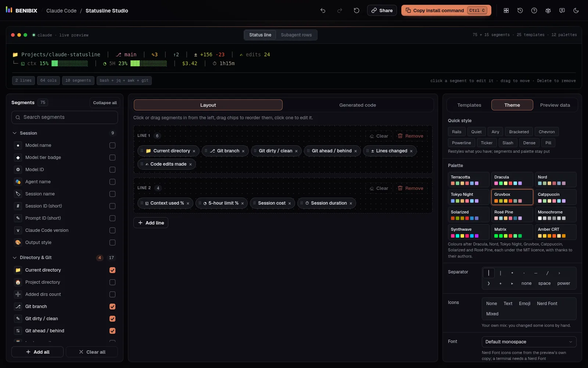The image size is (588, 368).
Task: Open the history clock icon in header
Action: [520, 11]
